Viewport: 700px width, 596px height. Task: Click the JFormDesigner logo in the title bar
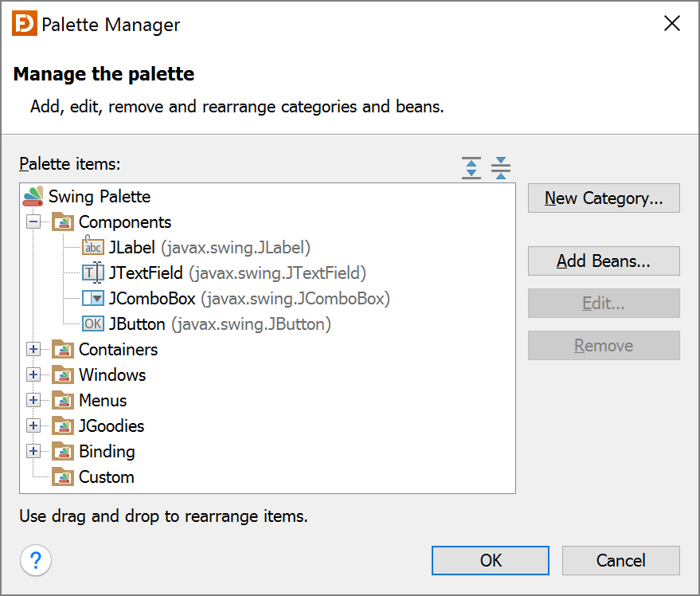[x=23, y=24]
